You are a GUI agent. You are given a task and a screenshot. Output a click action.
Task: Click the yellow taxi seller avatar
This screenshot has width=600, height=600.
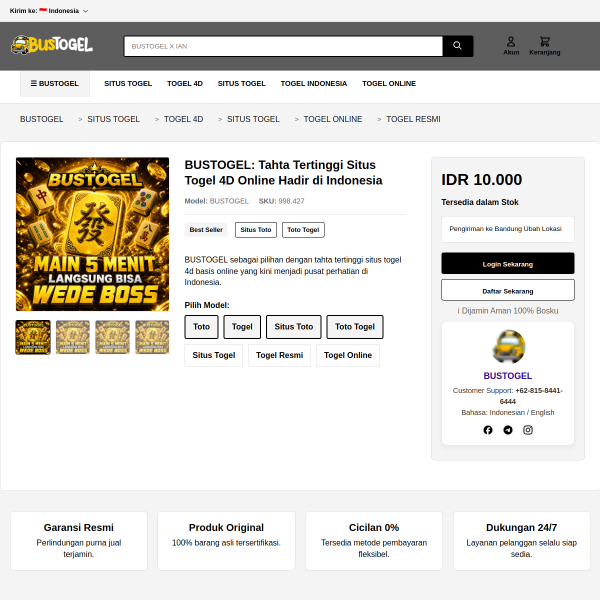pos(508,347)
